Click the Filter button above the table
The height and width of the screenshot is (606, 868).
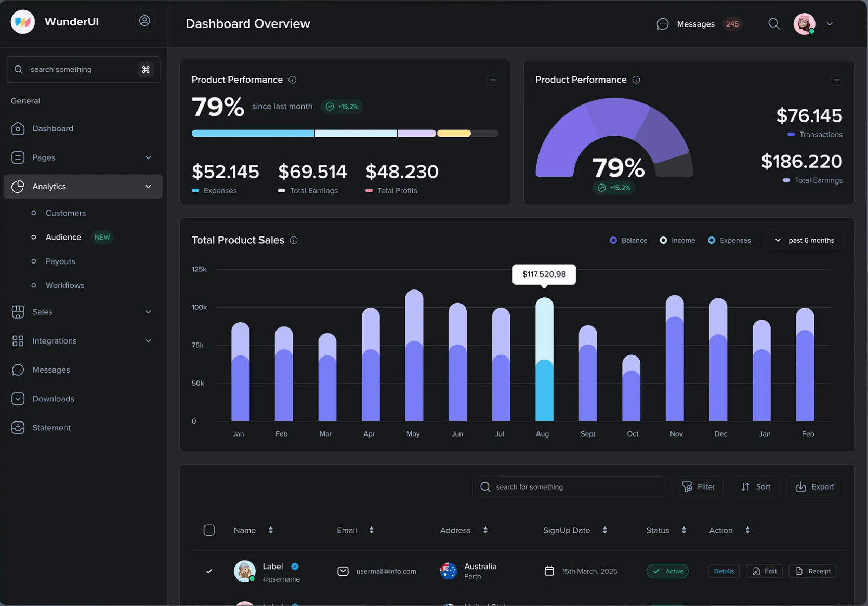(x=698, y=487)
